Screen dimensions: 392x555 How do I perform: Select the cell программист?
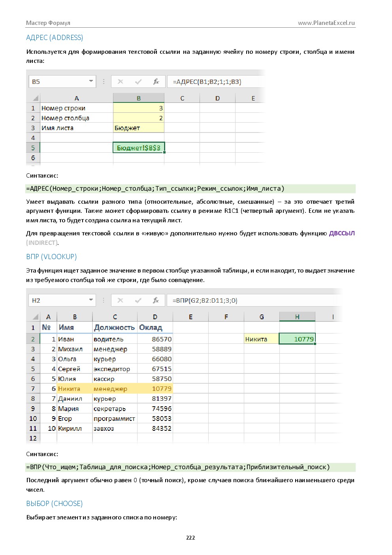pyautogui.click(x=115, y=418)
